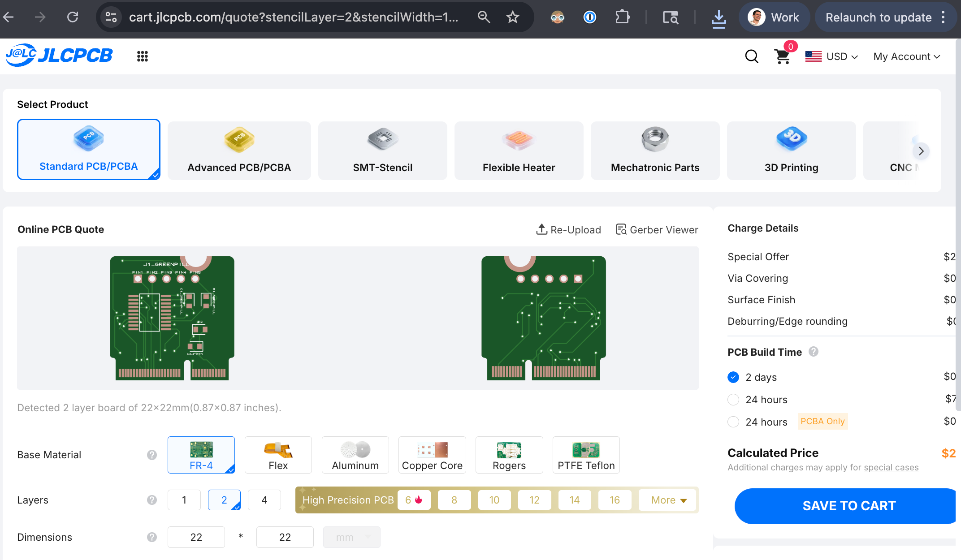Click the Re-Upload icon
Viewport: 961px width, 560px height.
click(541, 229)
